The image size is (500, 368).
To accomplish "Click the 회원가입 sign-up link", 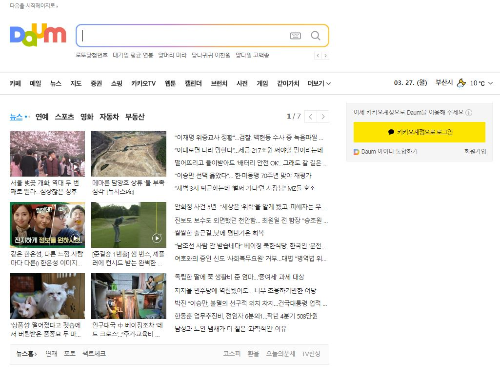I will coord(475,152).
